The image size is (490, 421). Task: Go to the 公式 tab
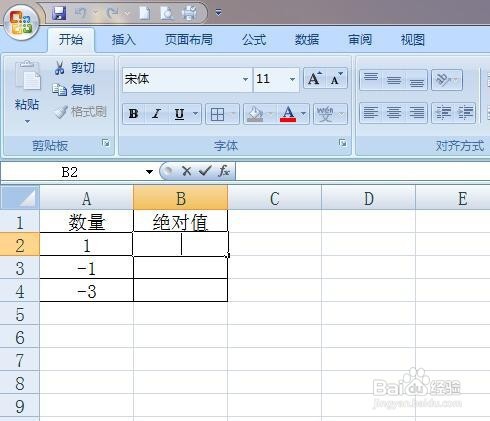coord(254,40)
